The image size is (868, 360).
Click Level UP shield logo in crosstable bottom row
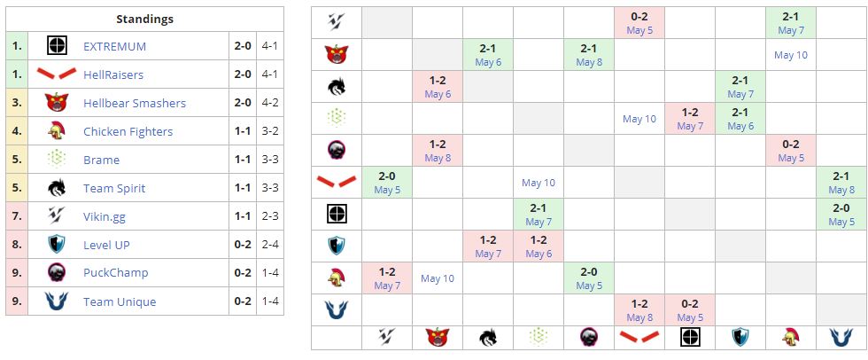[740, 338]
